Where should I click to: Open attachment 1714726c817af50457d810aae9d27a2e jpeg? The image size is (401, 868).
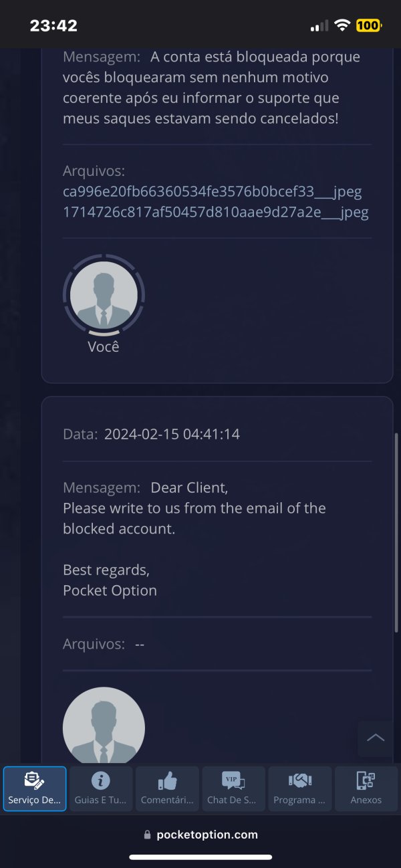click(216, 213)
